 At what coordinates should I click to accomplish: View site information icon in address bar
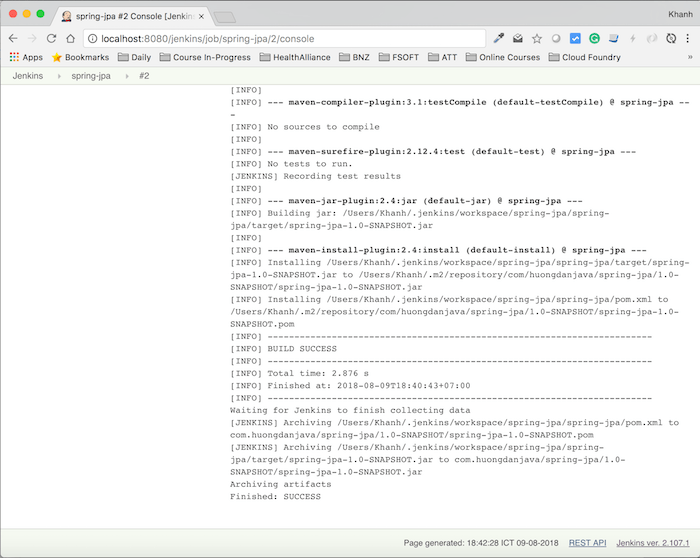92,39
